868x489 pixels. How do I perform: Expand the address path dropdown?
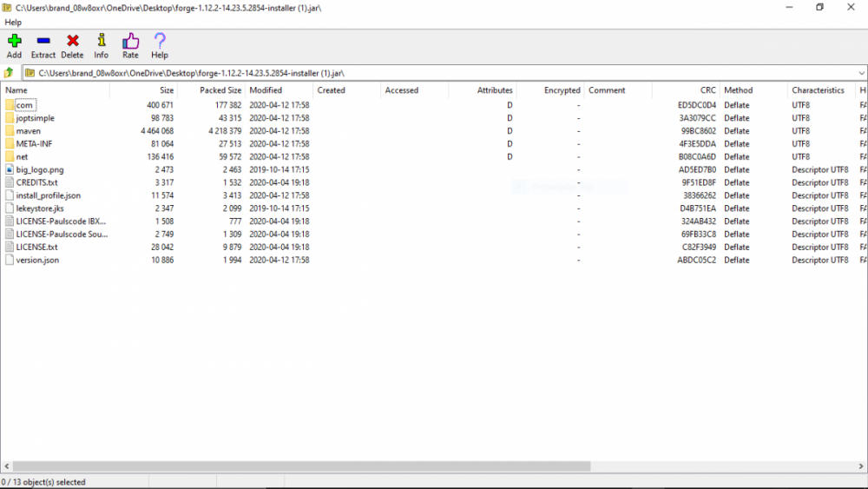click(x=860, y=73)
